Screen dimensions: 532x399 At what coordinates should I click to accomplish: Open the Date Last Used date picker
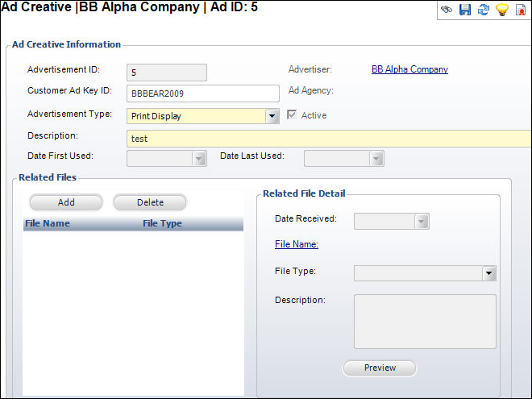376,159
